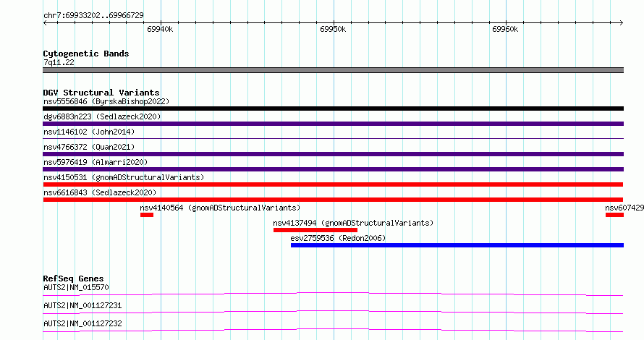The image size is (644, 340).
Task: Click the dgv6883n223 purple variant bar
Action: click(333, 124)
